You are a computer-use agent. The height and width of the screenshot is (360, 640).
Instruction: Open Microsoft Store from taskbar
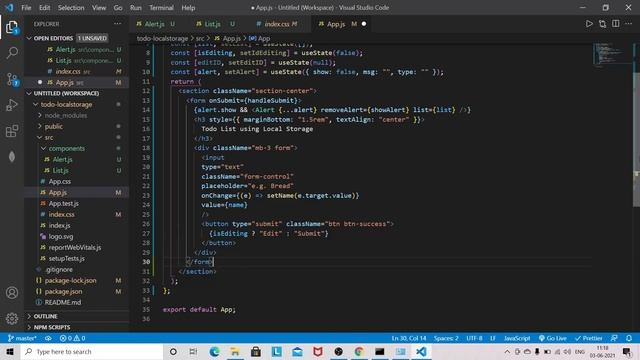[256, 351]
